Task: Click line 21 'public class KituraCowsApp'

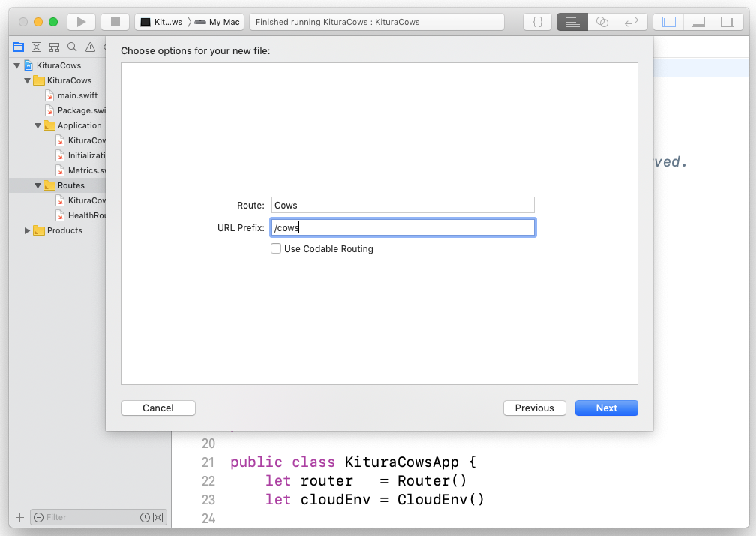Action: pos(353,462)
